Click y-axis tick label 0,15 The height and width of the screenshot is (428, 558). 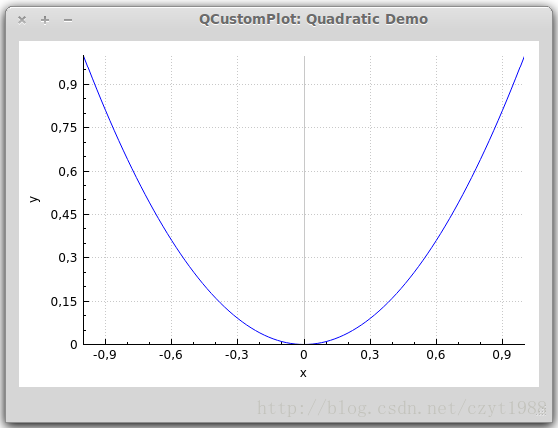(64, 302)
